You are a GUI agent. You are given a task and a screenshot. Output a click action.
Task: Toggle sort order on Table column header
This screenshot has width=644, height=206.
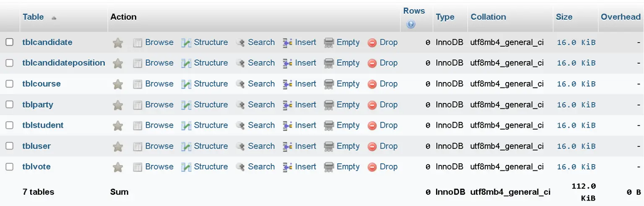tap(33, 17)
